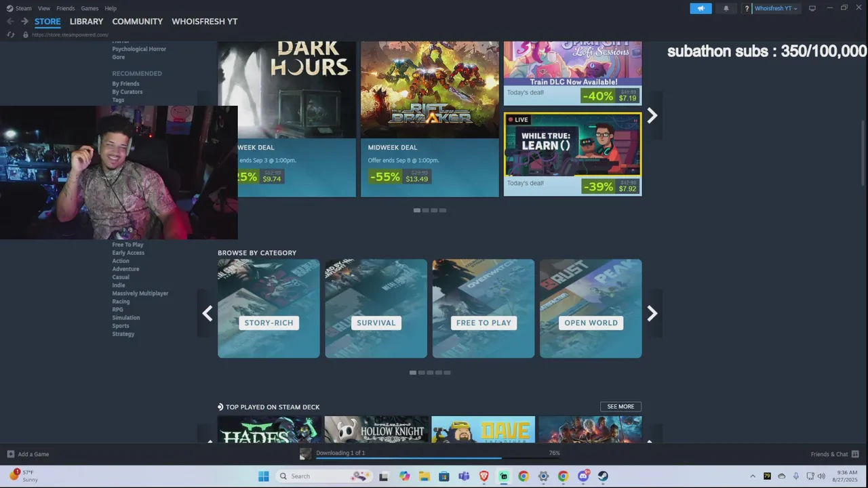Click the lock icon beside the URL

(26, 35)
